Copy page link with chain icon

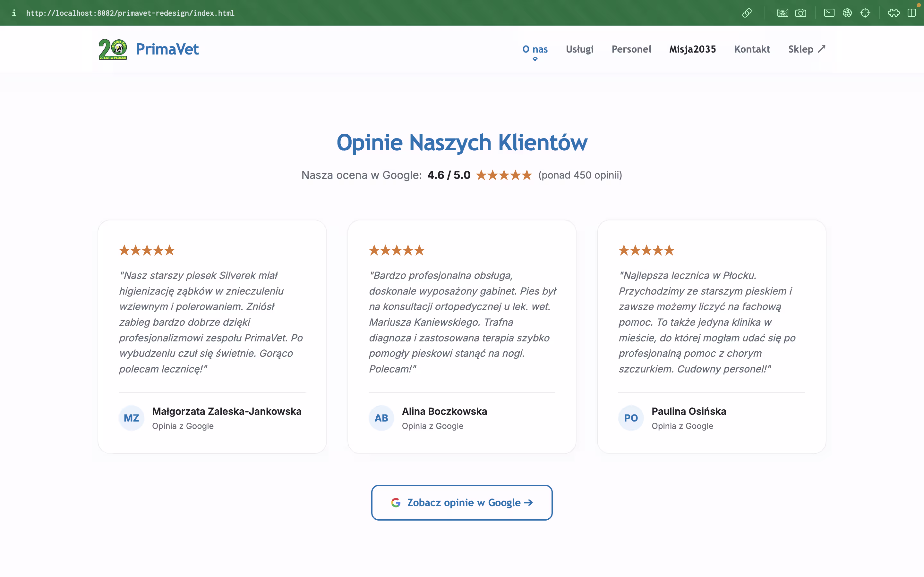click(747, 13)
